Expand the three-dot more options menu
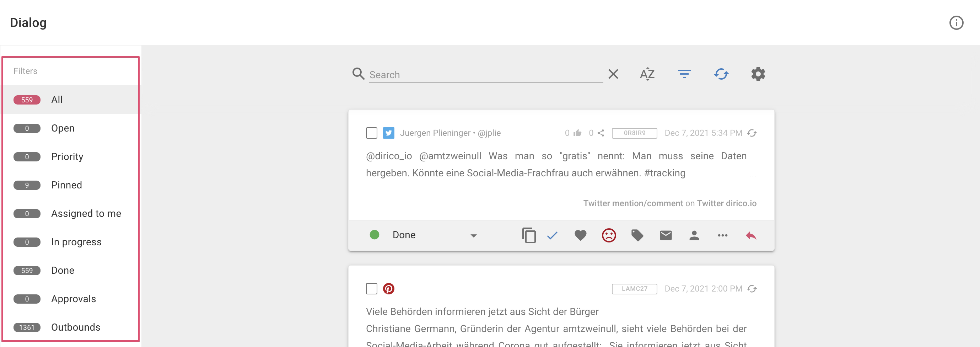 tap(722, 235)
